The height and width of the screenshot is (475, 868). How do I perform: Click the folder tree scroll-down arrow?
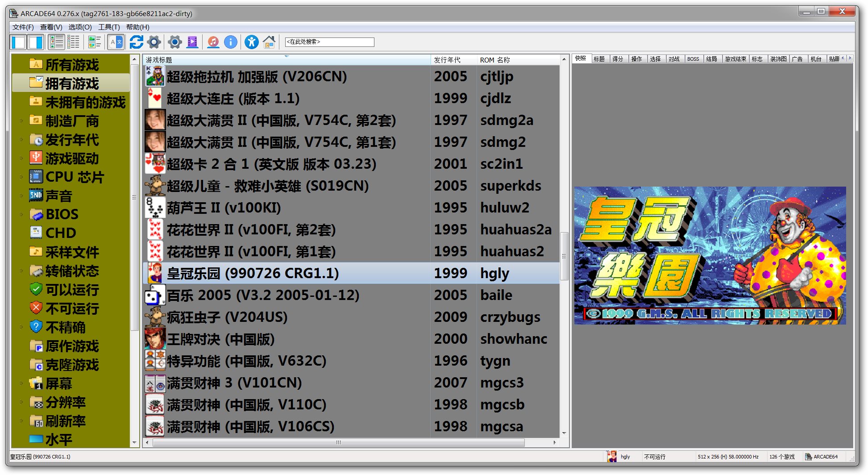pos(134,442)
